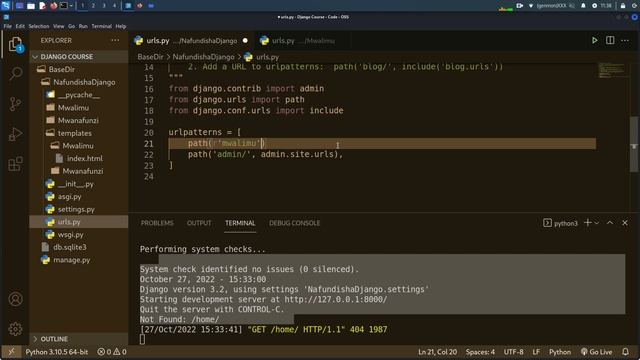Switch to the DEBUG CONSOLE tab
640x360 pixels.
click(294, 223)
